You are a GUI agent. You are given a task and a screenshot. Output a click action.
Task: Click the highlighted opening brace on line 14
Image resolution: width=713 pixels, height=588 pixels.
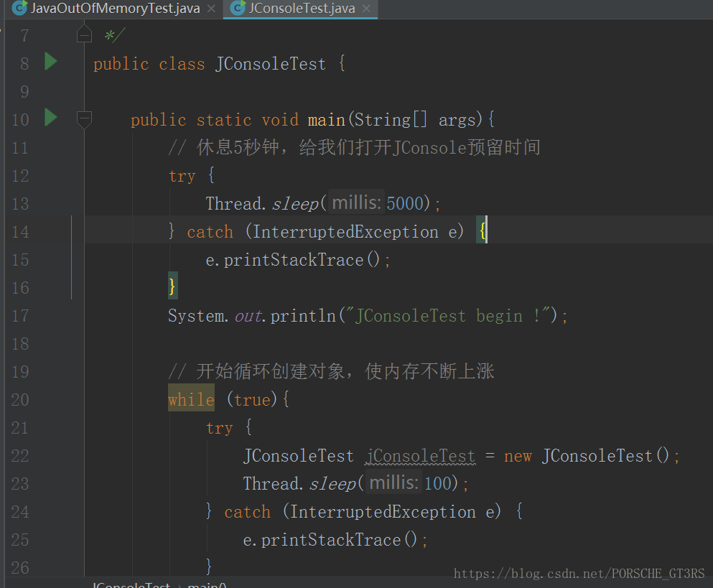(x=481, y=230)
